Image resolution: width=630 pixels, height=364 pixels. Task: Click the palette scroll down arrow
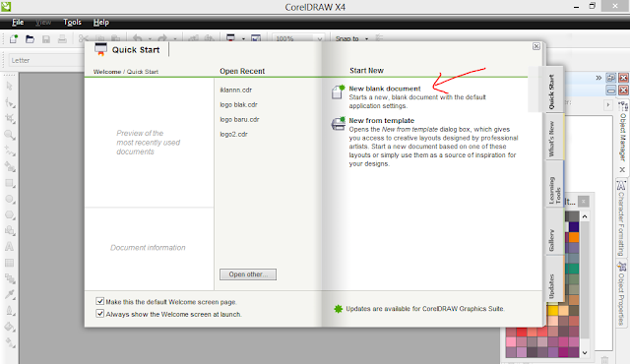(585, 353)
